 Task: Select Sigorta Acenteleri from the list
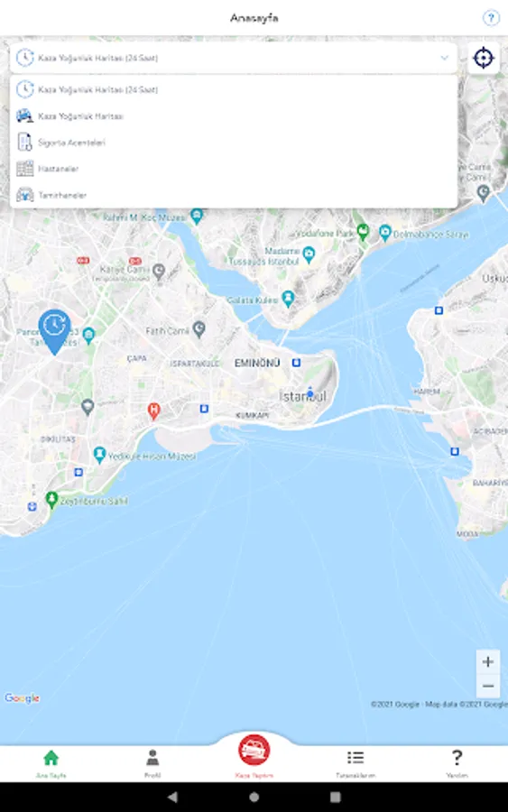pyautogui.click(x=234, y=142)
